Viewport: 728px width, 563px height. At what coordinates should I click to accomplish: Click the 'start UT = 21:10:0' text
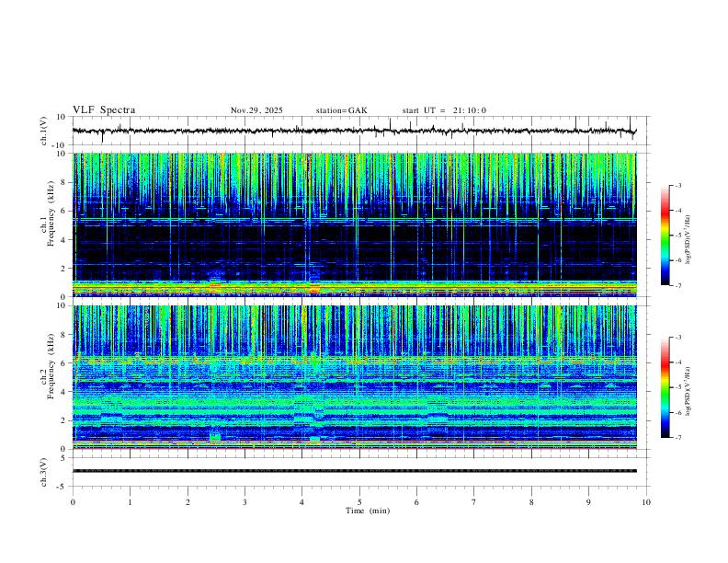tap(444, 110)
